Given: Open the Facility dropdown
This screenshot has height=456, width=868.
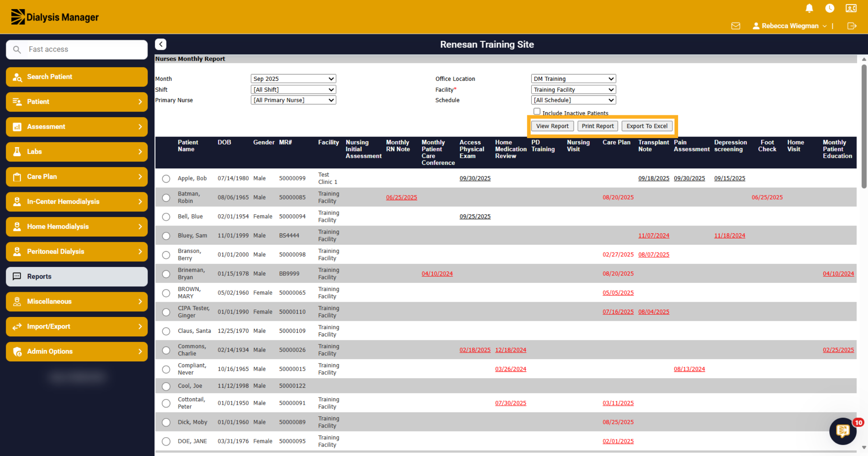Looking at the screenshot, I should coord(574,90).
